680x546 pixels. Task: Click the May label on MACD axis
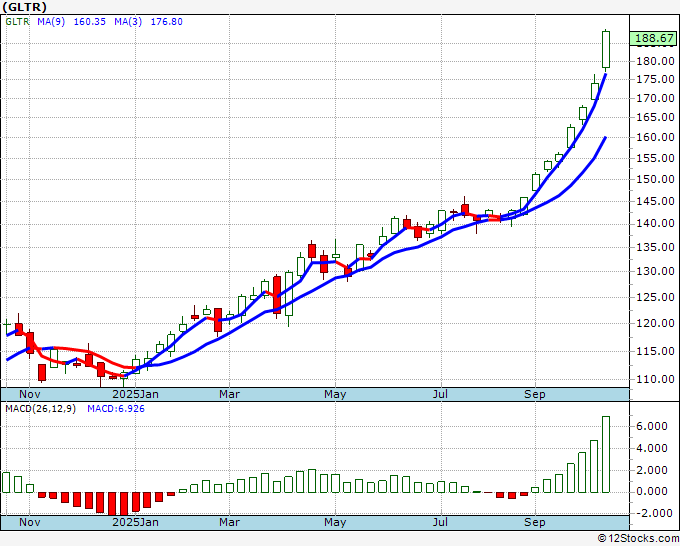335,522
